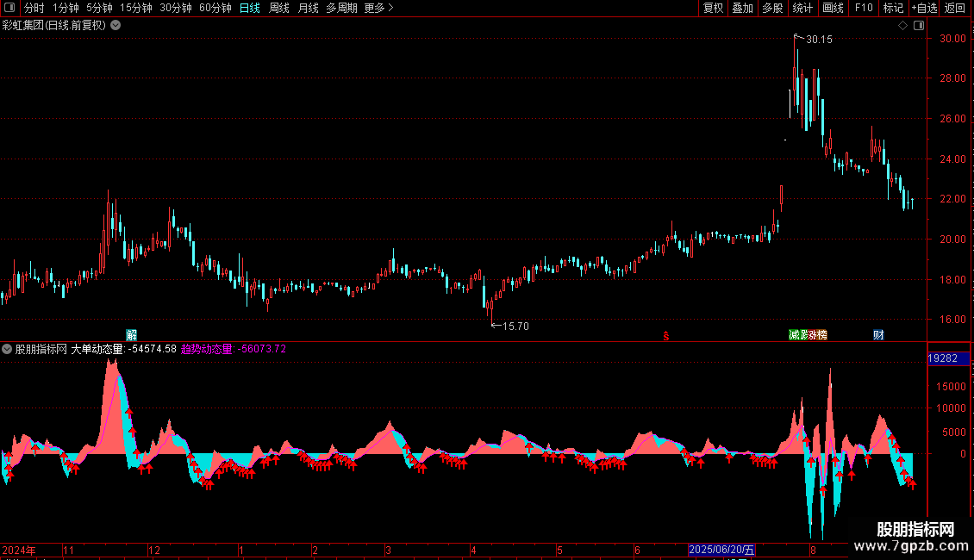Click the 标记 mark button
The width and height of the screenshot is (974, 560).
pos(893,8)
